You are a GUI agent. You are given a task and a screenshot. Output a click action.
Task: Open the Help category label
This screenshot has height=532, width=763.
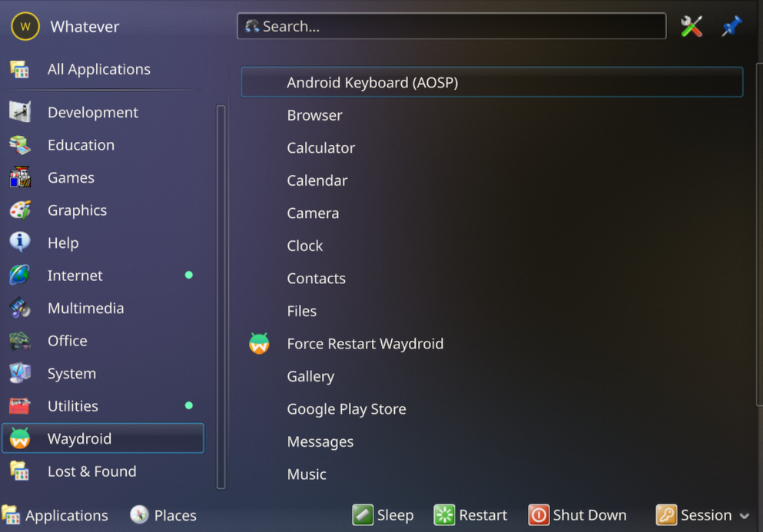pyautogui.click(x=63, y=243)
